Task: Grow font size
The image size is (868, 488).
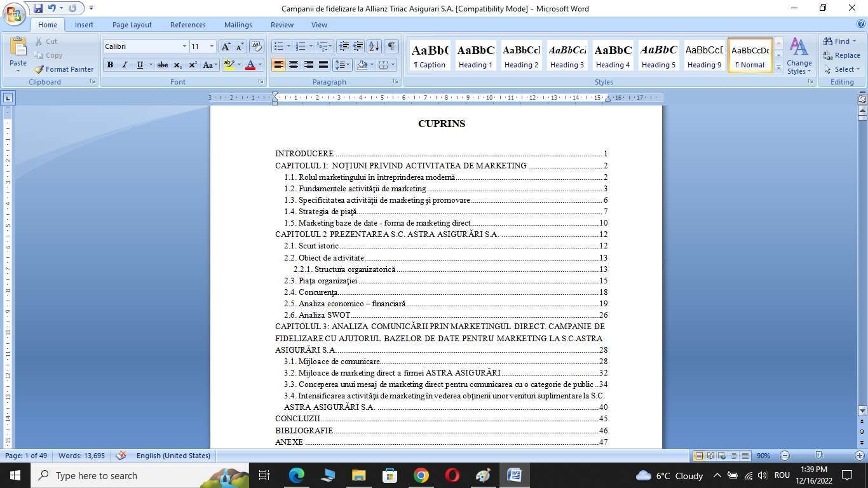Action: (x=226, y=46)
